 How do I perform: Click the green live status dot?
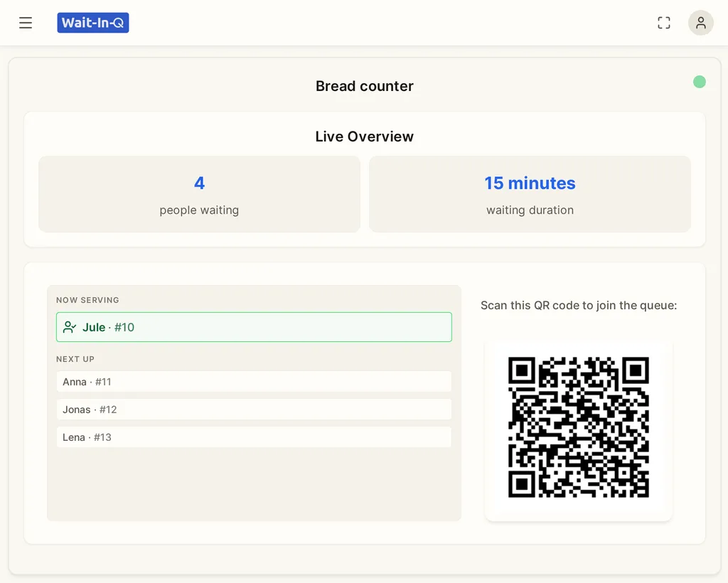(700, 82)
